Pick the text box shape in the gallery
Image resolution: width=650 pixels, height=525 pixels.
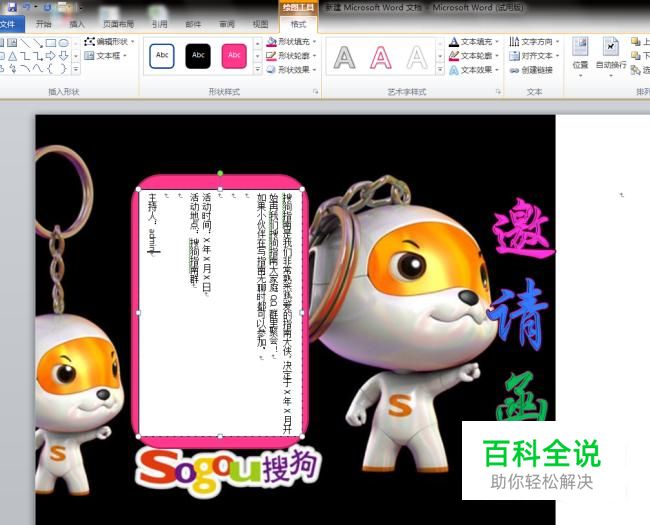[x=12, y=42]
